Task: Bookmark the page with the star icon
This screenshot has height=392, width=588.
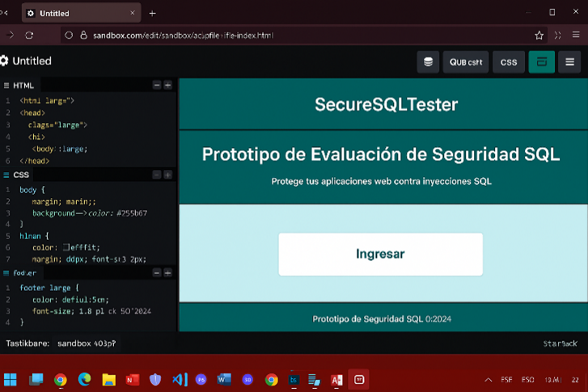Action: point(539,36)
